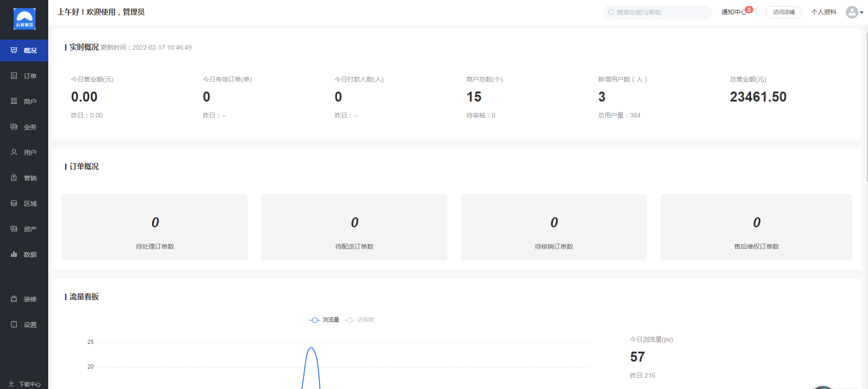Viewport: 868px width, 389px height.
Task: Click the 访问店铺 button
Action: [783, 12]
